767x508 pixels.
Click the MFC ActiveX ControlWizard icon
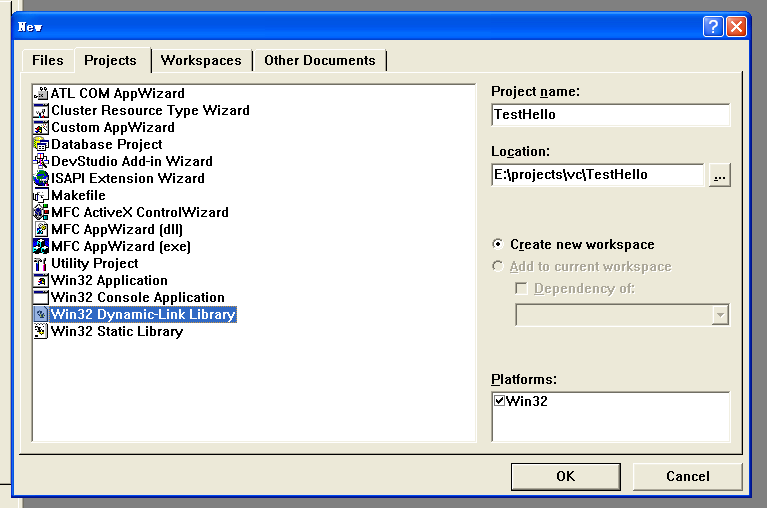[x=41, y=212]
